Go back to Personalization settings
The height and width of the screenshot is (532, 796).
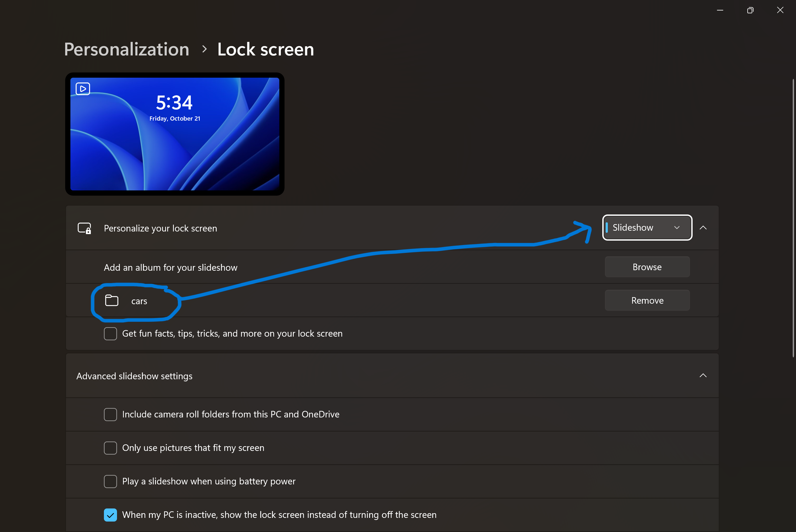127,49
